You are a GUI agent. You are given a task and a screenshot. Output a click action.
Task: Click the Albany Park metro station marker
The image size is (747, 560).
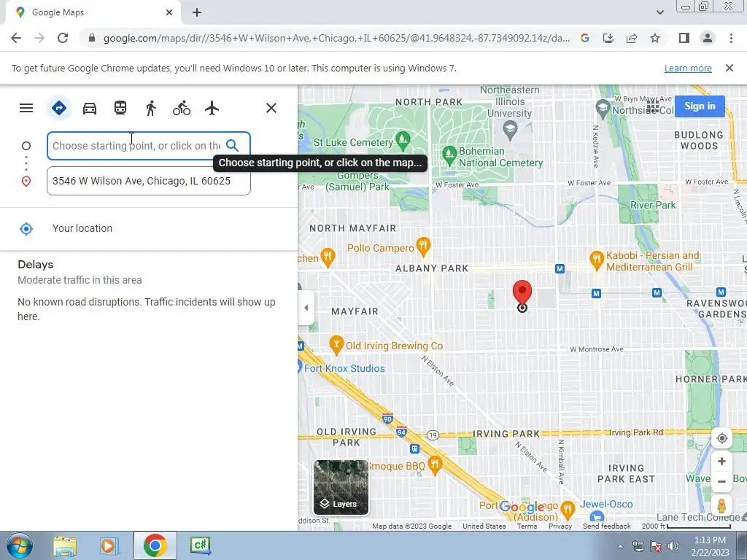[x=560, y=268]
